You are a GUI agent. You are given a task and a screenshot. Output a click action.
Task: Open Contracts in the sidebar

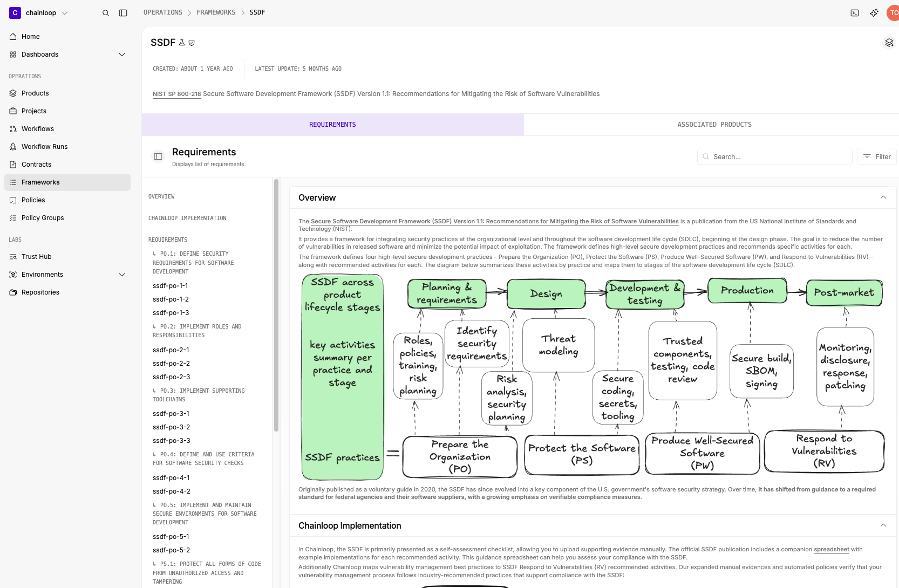[67, 165]
